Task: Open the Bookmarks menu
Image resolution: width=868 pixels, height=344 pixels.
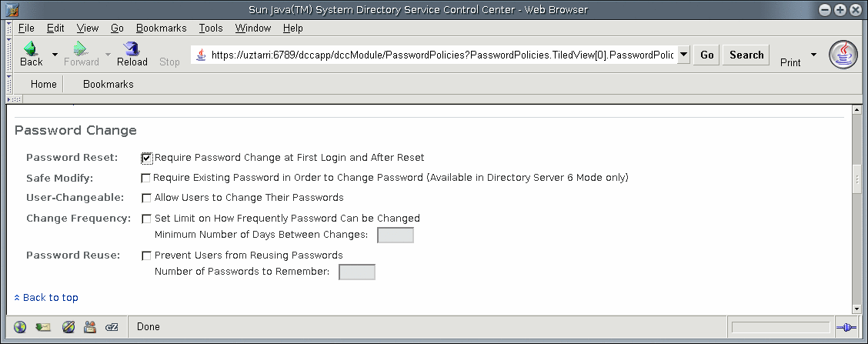Action: pos(161,28)
